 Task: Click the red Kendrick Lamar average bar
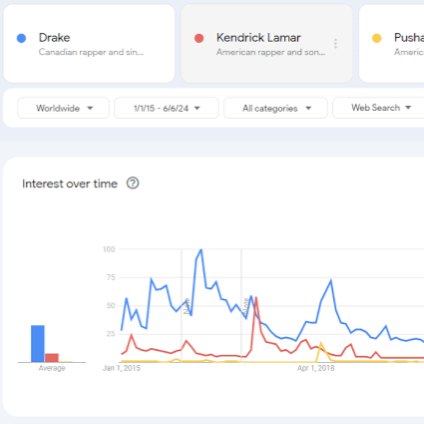point(52,358)
